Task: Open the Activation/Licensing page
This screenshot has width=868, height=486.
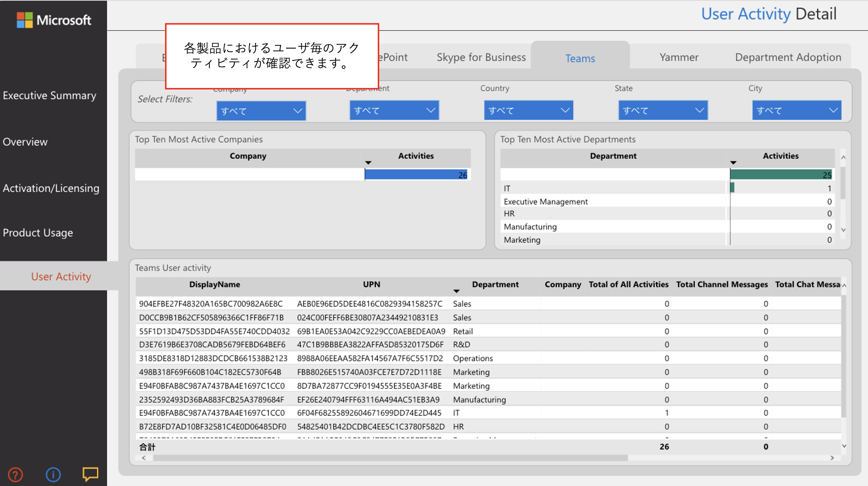Action: click(x=51, y=188)
